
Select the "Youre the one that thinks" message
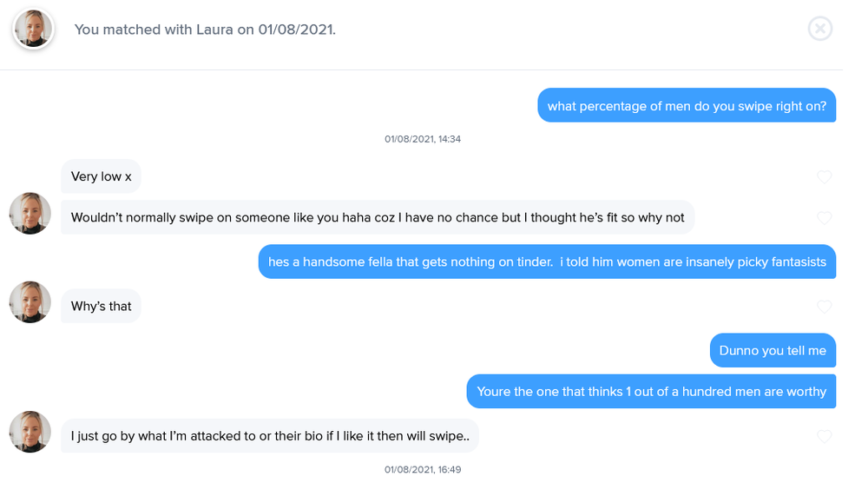coord(651,391)
